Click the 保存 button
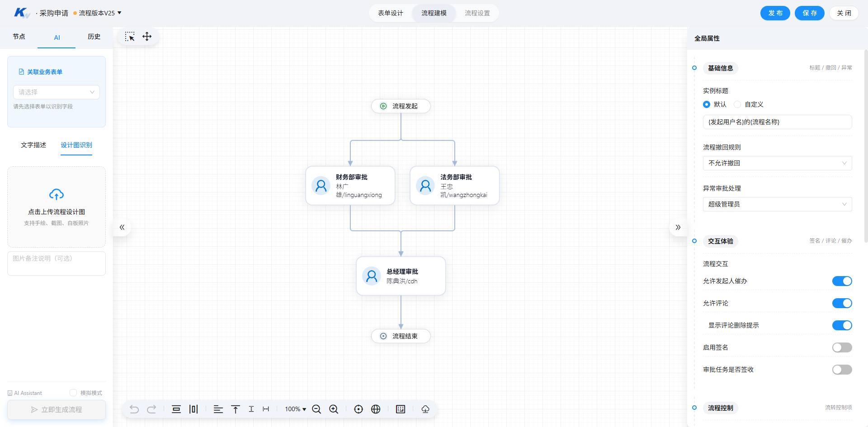This screenshot has height=427, width=868. coord(810,13)
